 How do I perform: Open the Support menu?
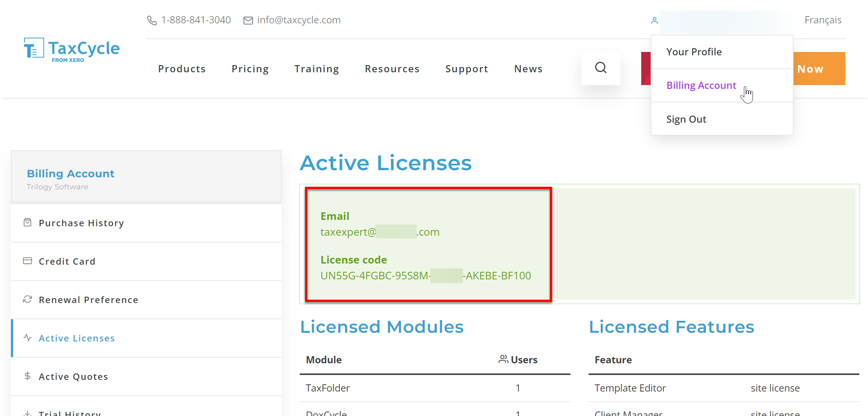pyautogui.click(x=467, y=69)
